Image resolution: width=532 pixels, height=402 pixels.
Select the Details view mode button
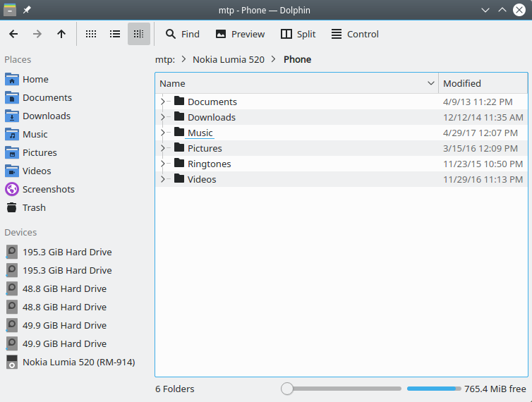139,34
